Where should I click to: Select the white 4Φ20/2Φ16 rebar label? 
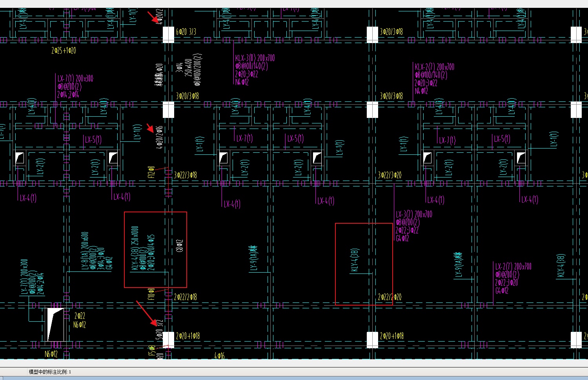point(160,138)
